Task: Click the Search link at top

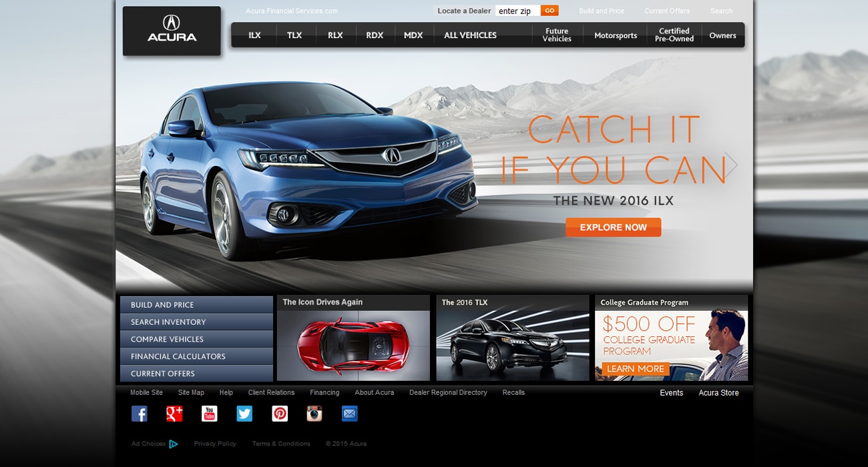Action: [x=721, y=11]
